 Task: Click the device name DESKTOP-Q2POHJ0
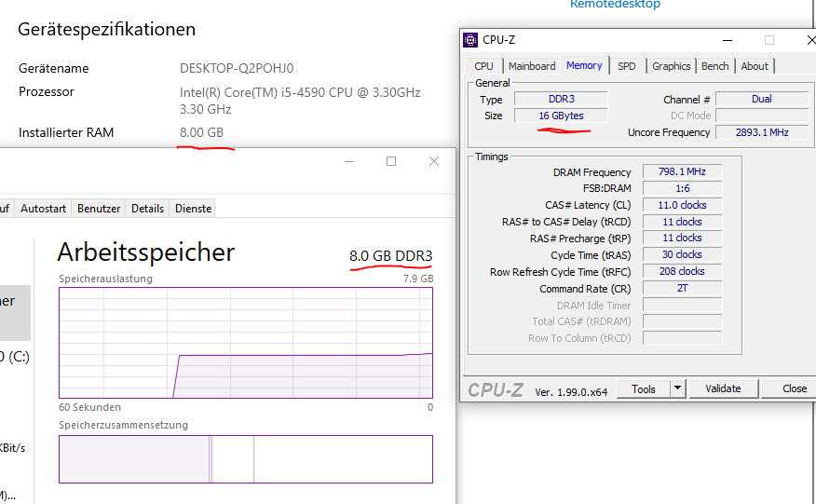(237, 68)
